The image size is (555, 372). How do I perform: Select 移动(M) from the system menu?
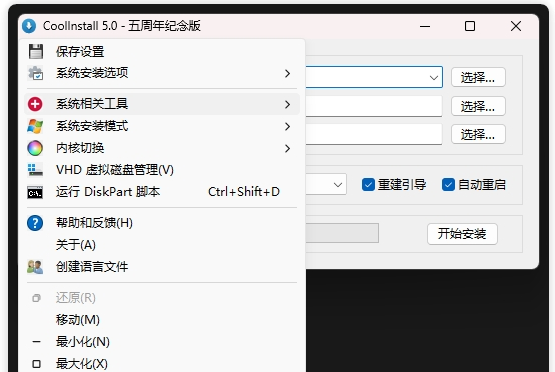162,320
